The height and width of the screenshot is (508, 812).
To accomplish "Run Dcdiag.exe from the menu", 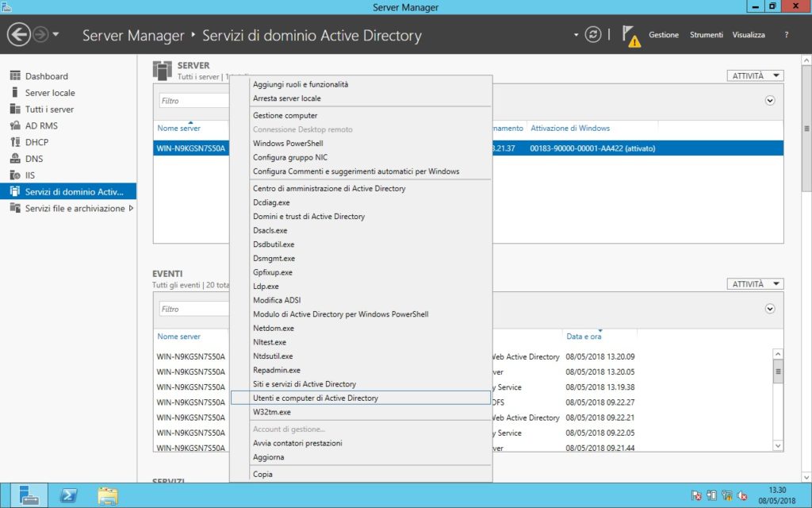I will (361, 202).
